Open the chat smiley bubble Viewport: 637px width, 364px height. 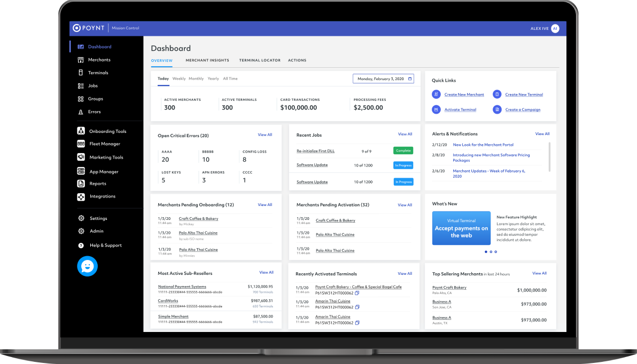[x=87, y=266]
